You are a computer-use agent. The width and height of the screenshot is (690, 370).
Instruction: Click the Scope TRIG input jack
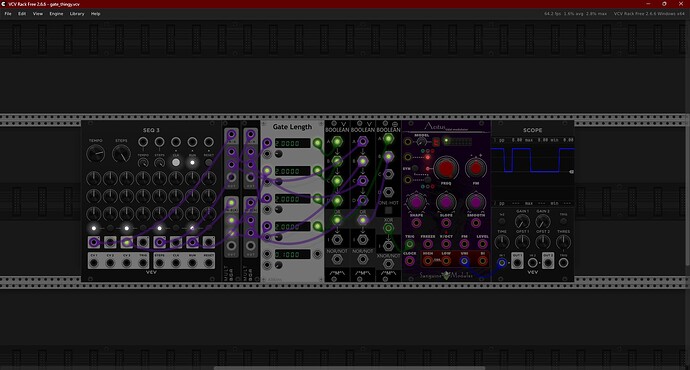[563, 263]
